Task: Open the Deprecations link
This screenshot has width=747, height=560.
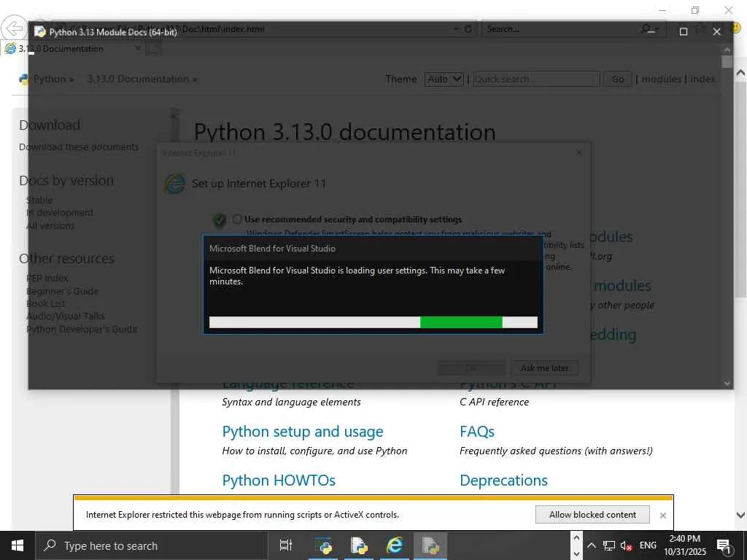Action: 503,480
